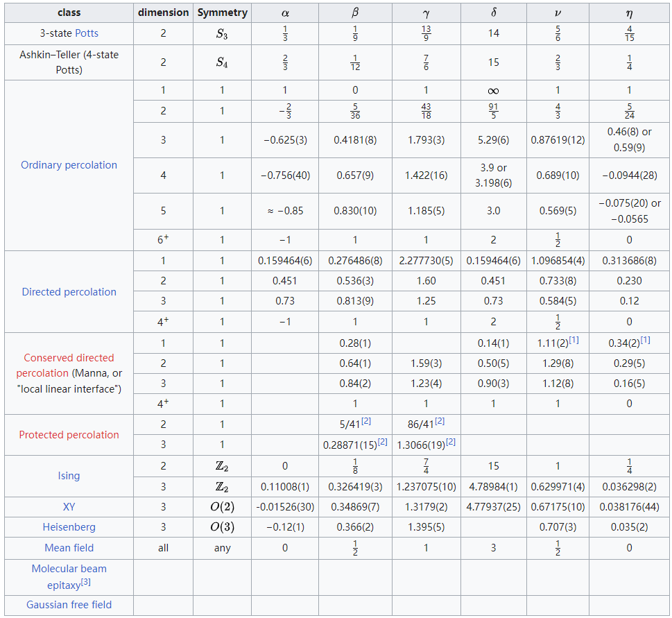Click reference [2] beside 5/41
The height and width of the screenshot is (618, 672).
click(x=365, y=421)
